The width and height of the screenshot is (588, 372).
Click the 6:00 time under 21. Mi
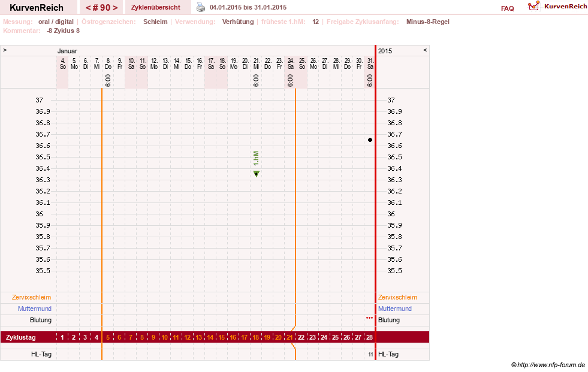(256, 80)
